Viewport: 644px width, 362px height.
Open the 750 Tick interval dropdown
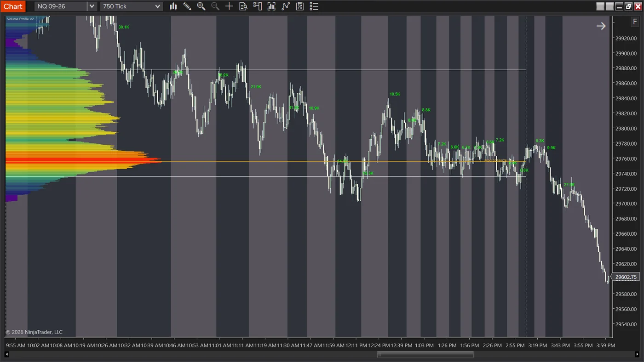132,6
